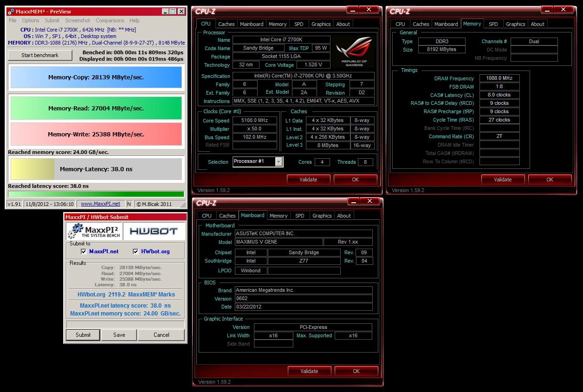
Task: Open the Submit menu in MaxxMEM²
Action: coord(52,20)
